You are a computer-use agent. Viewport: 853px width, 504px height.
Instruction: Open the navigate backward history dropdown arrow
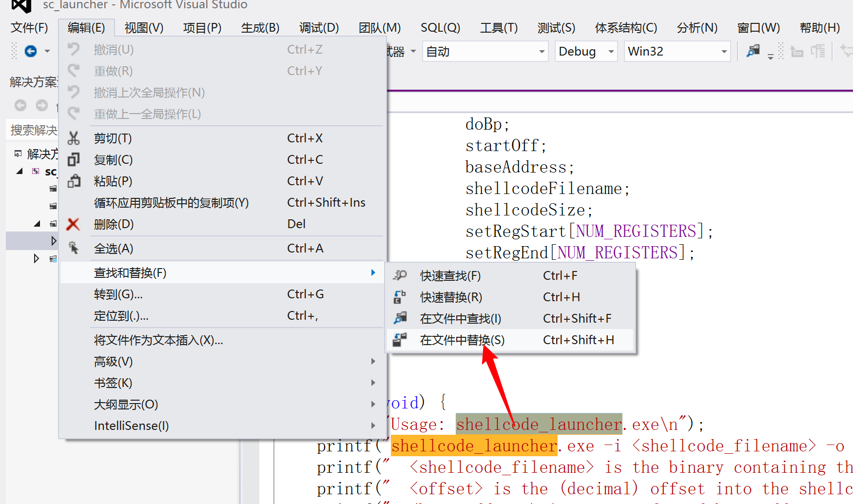pos(47,51)
